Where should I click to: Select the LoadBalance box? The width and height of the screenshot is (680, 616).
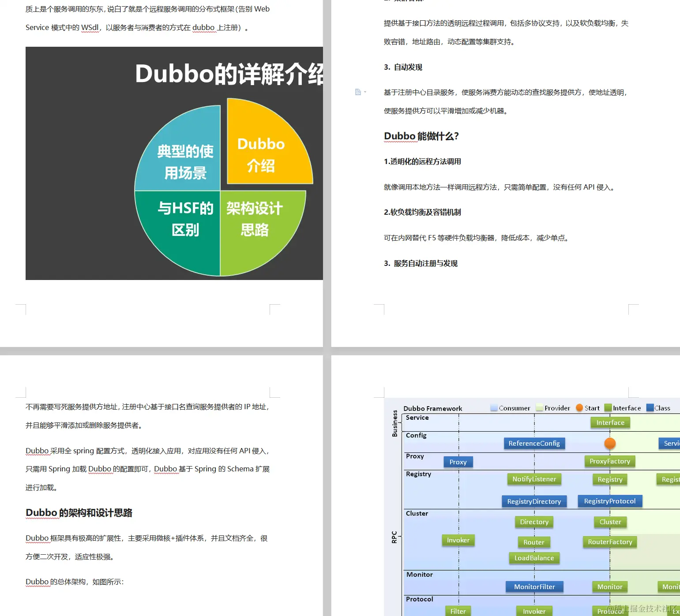coord(534,558)
